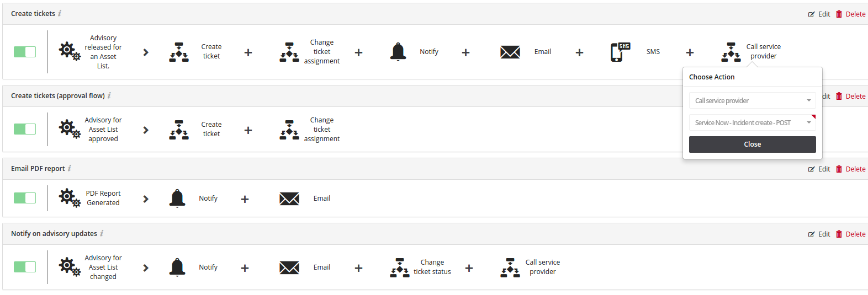Click the Notify bell icon in Email PDF report
This screenshot has width=868, height=295.
click(177, 198)
